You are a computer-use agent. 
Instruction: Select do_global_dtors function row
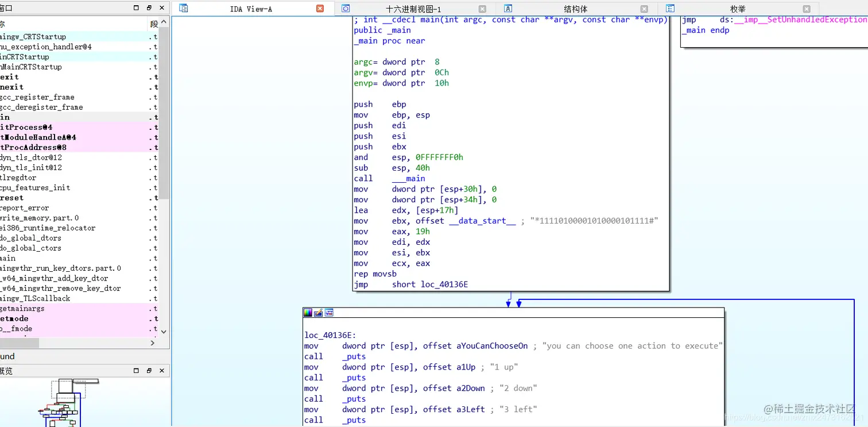[x=79, y=238]
